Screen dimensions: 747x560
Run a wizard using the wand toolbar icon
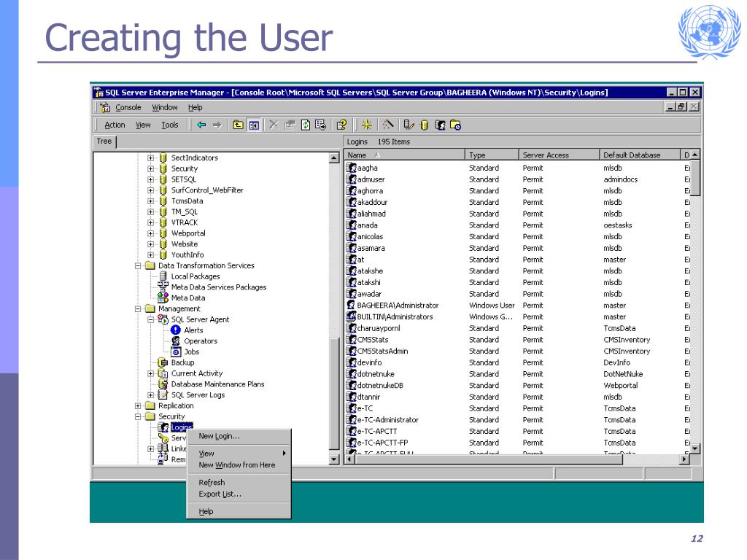pos(388,125)
